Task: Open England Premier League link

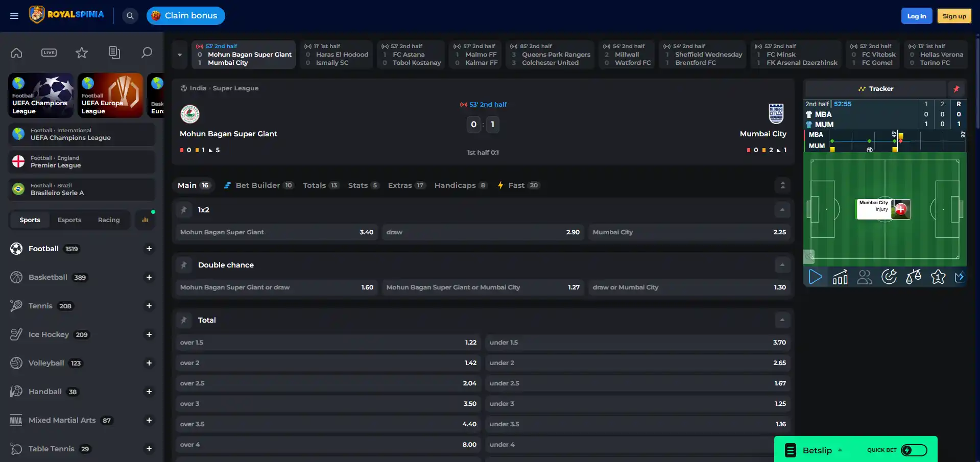Action: click(82, 162)
